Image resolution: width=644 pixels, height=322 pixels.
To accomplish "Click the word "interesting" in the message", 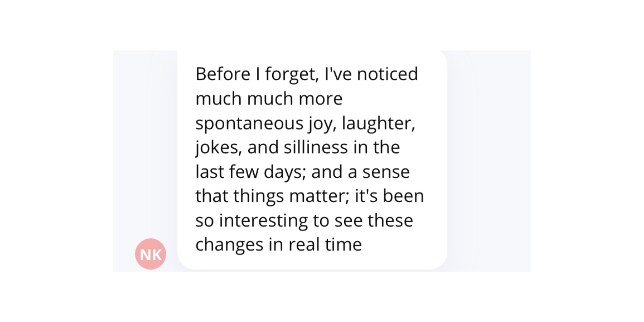I will pyautogui.click(x=263, y=221).
